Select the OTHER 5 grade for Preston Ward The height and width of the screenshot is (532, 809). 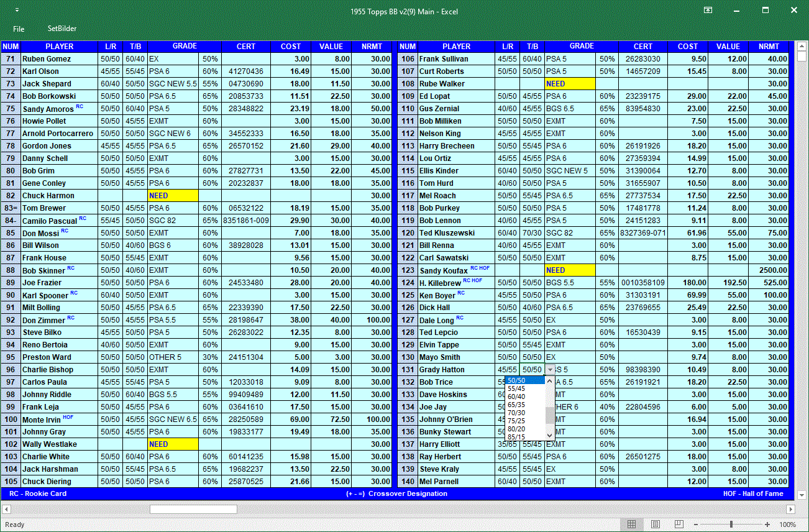click(x=173, y=357)
